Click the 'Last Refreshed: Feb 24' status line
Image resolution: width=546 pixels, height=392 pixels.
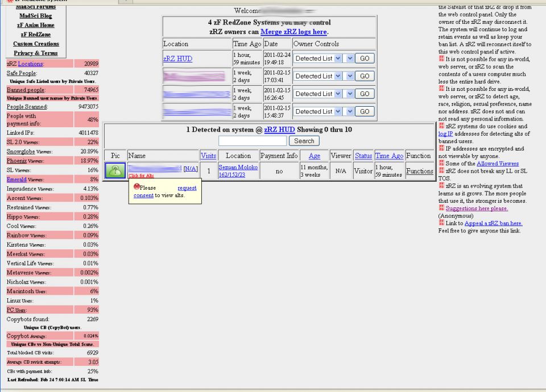coord(52,380)
